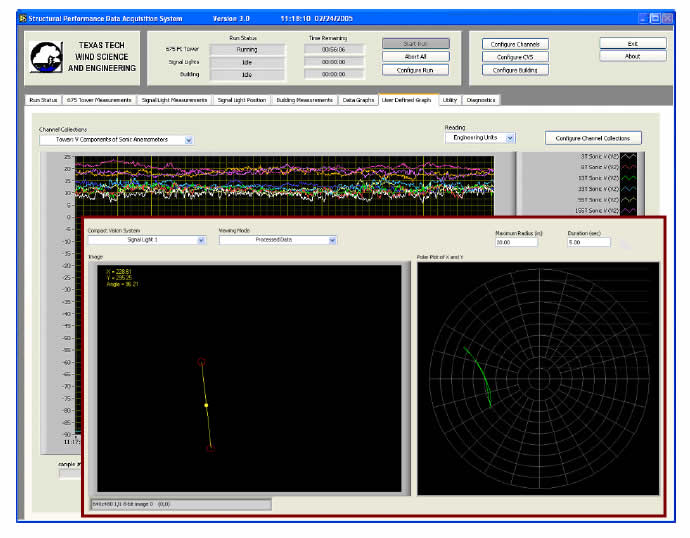Click the 675 Ft Tower time remaining field
Image resolution: width=690 pixels, height=538 pixels.
[334, 50]
